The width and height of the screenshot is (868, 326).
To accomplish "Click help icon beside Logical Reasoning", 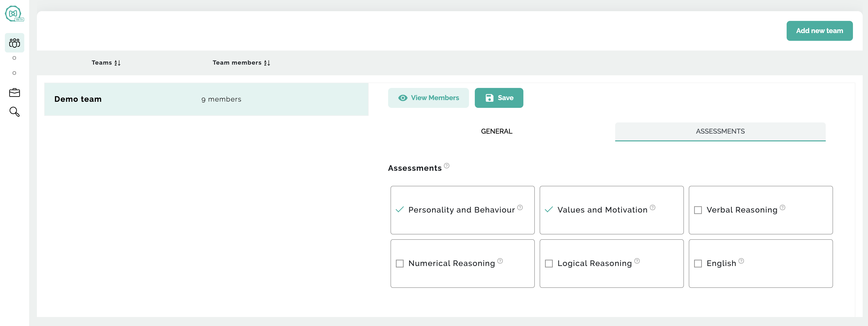I will coord(637,261).
